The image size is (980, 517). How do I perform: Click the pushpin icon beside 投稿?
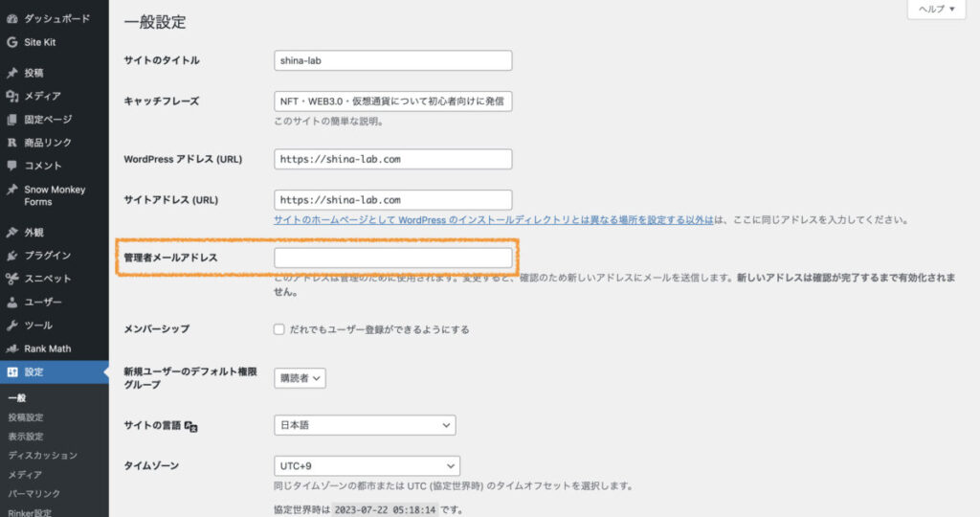pyautogui.click(x=11, y=73)
